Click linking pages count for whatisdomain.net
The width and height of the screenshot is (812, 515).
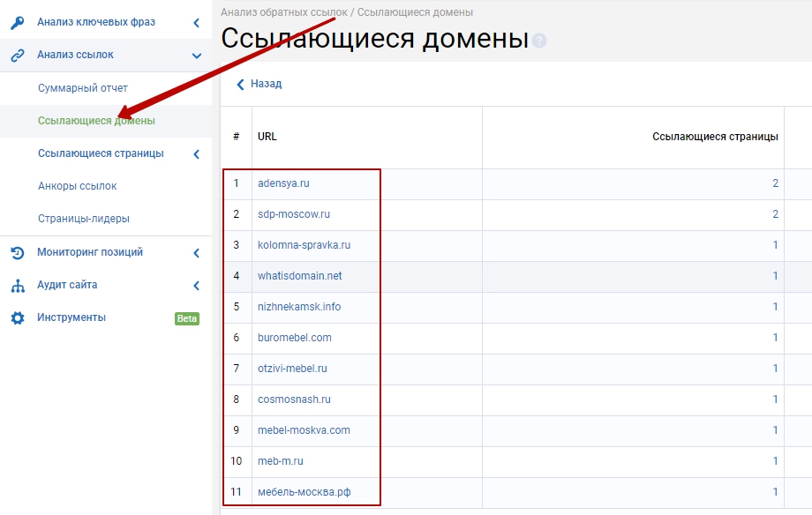coord(775,276)
